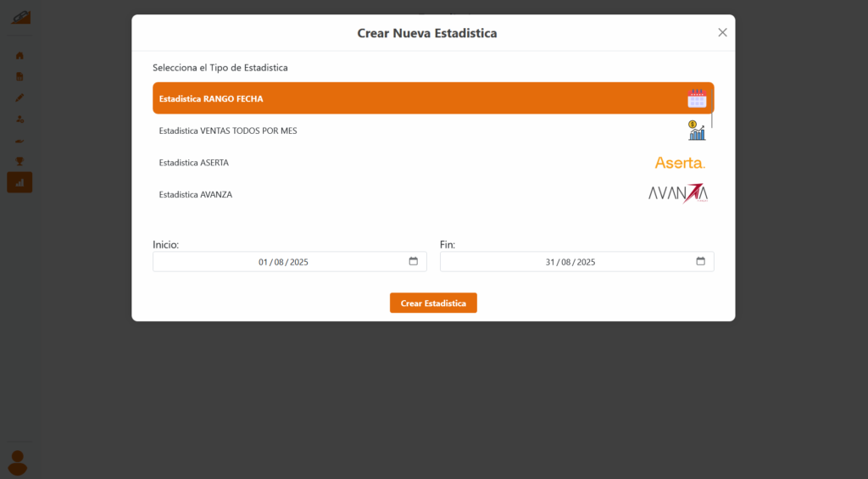The image size is (868, 479).
Task: Click the bar chart statistics sidebar icon
Action: click(19, 182)
